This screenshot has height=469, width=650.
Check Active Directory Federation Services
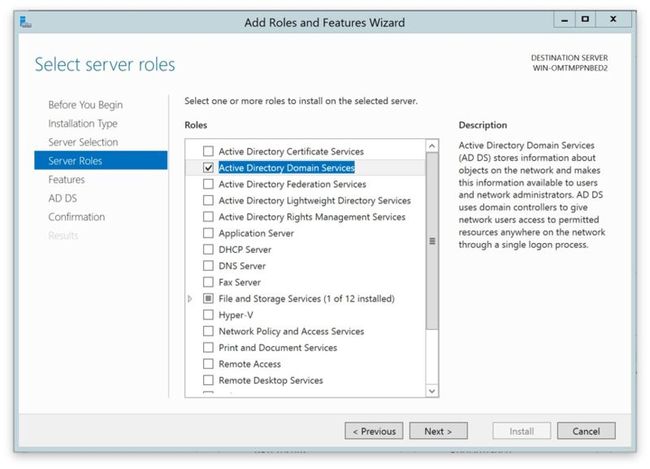(x=208, y=184)
